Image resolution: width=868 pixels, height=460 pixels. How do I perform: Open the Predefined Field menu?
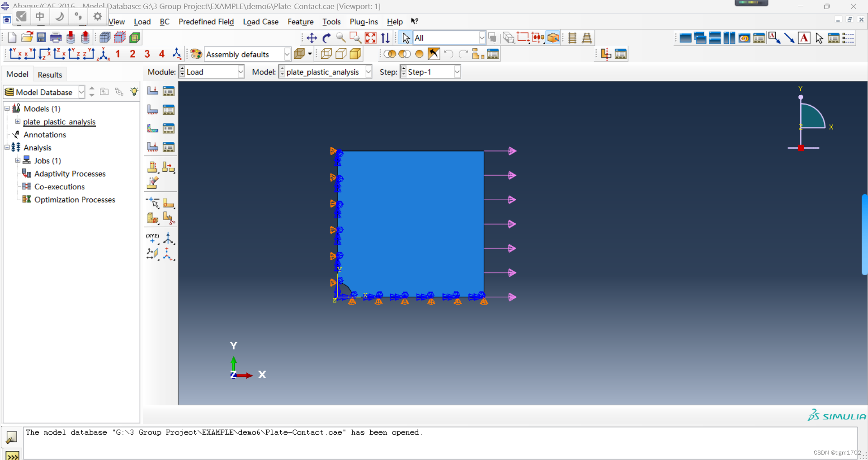click(x=206, y=22)
